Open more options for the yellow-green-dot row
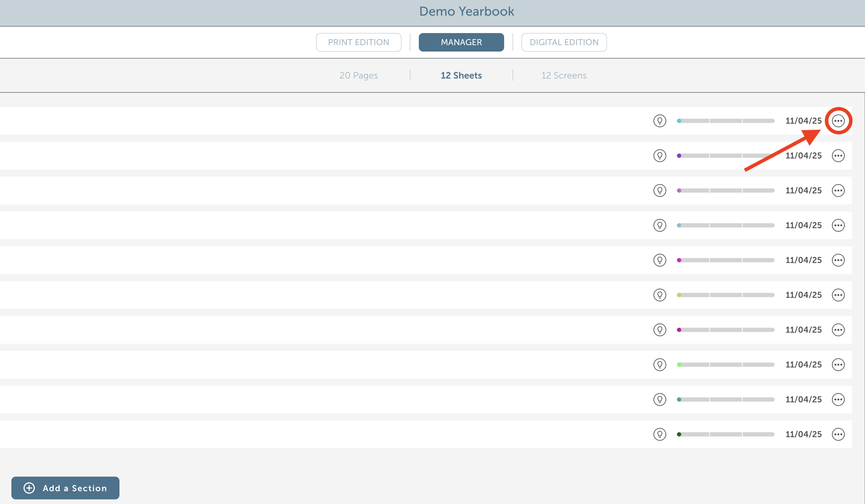 (x=838, y=295)
